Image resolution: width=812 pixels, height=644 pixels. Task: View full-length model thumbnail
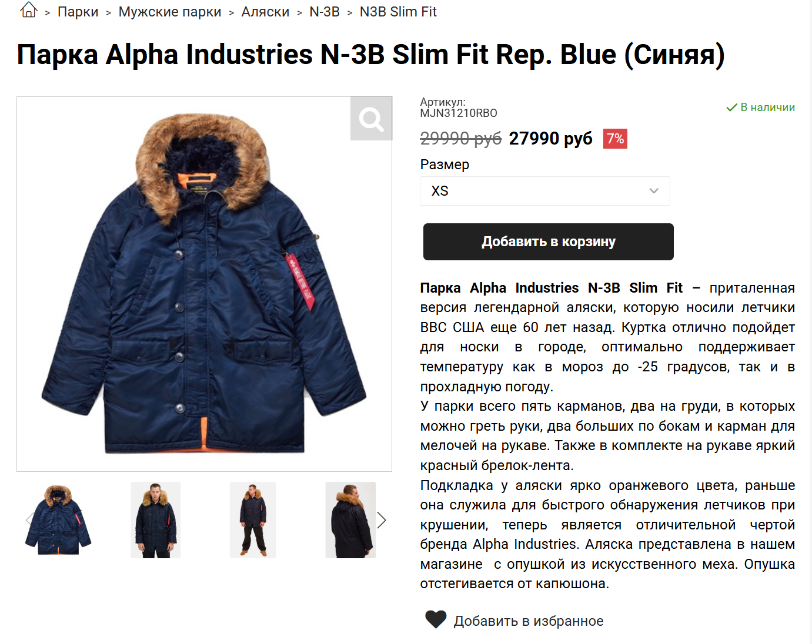point(253,520)
